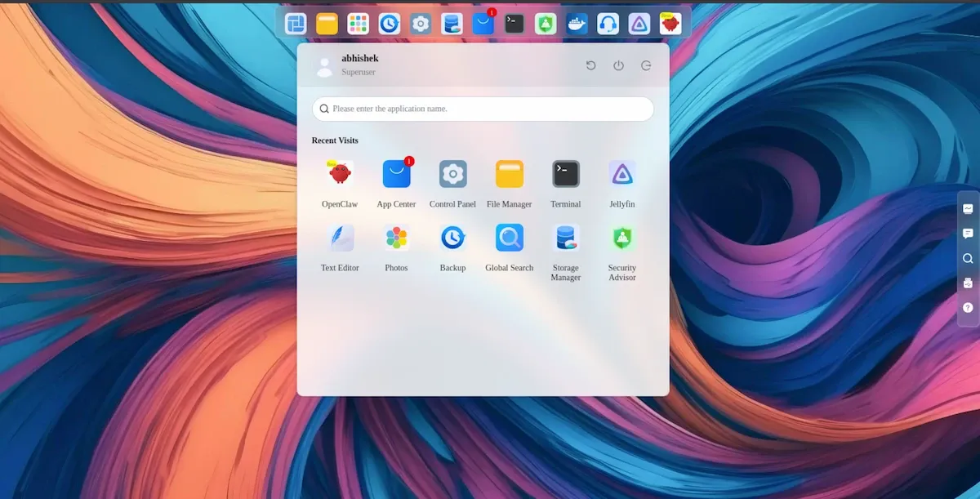Open File Manager from Recent Visits
980x499 pixels.
(509, 174)
